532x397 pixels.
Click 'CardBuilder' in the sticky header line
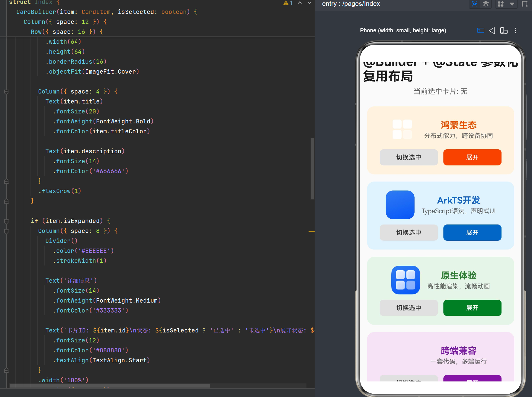tap(36, 12)
